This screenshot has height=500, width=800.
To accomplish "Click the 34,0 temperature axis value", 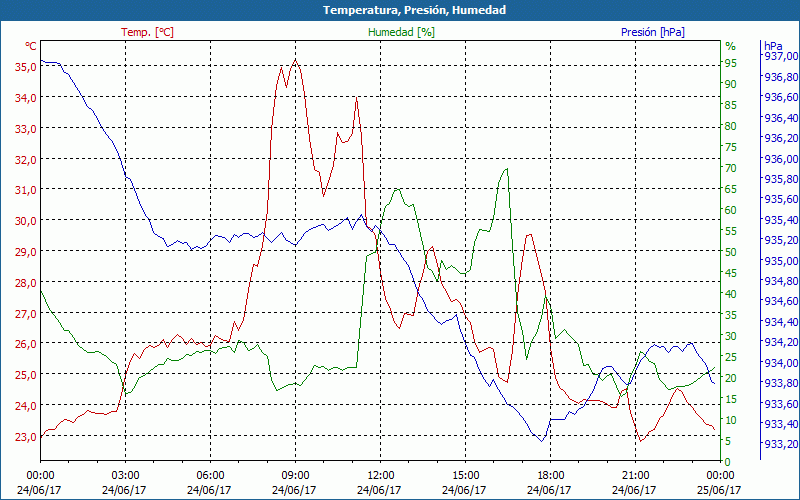I will 26,97.
